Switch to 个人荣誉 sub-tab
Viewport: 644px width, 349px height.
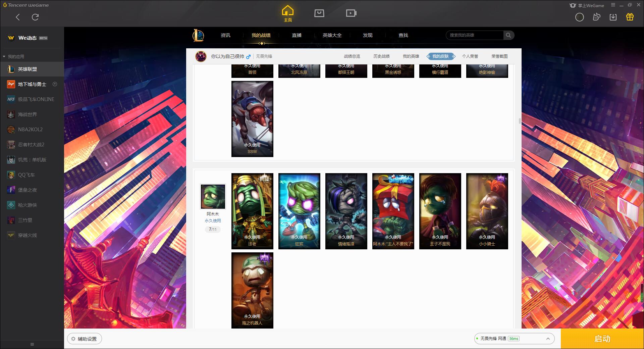470,56
